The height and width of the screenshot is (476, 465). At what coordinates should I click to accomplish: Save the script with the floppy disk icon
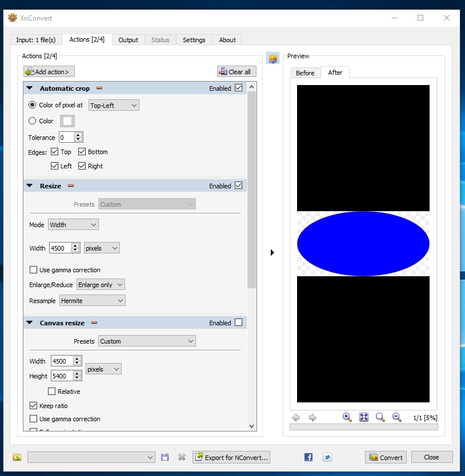tap(165, 457)
